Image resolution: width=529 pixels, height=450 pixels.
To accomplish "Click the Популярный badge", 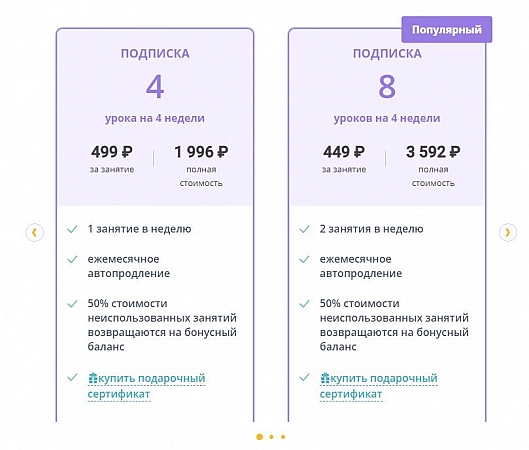I will tap(447, 30).
